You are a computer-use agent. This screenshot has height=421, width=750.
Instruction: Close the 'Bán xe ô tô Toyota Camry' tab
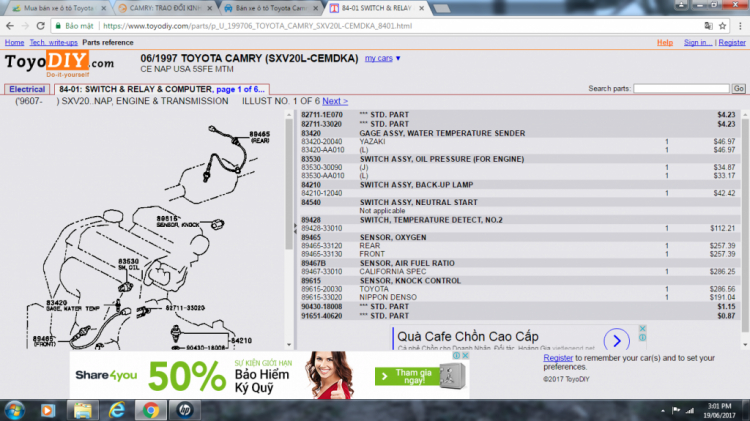coord(315,8)
